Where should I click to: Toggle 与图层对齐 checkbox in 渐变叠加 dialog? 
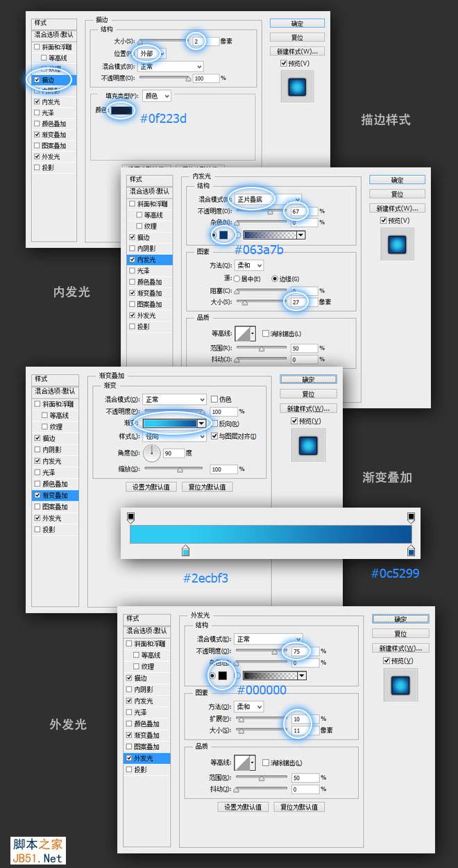point(214,436)
